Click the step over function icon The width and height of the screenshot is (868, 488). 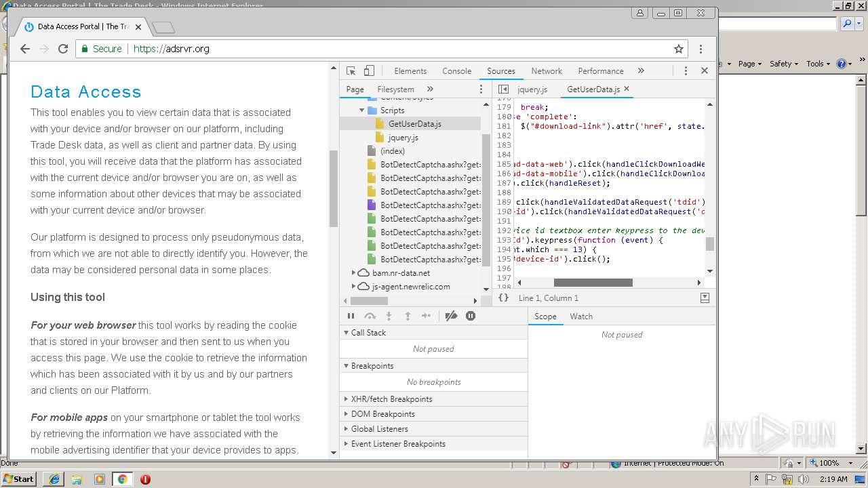[370, 316]
